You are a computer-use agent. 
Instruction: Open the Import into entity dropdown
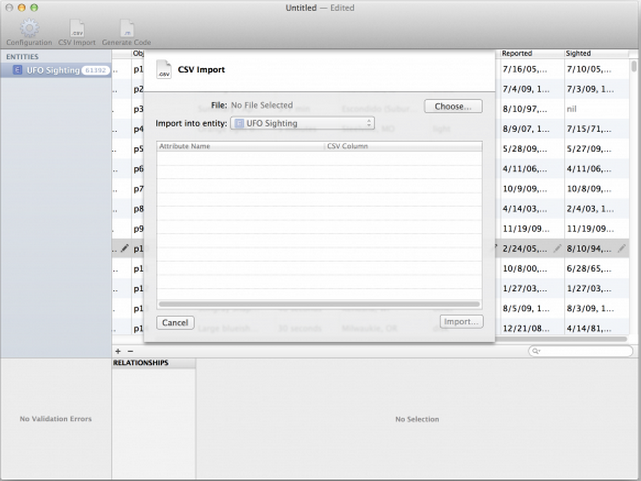click(302, 123)
